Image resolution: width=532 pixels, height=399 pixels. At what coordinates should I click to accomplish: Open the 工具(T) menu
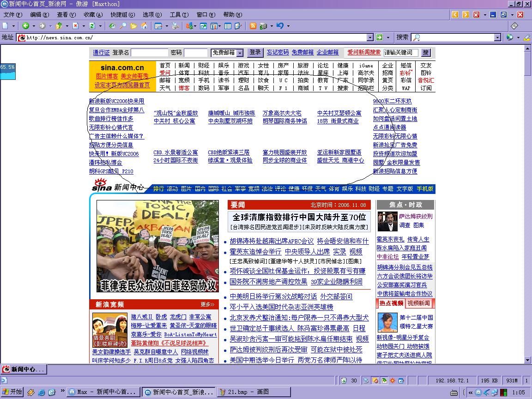pos(179,15)
